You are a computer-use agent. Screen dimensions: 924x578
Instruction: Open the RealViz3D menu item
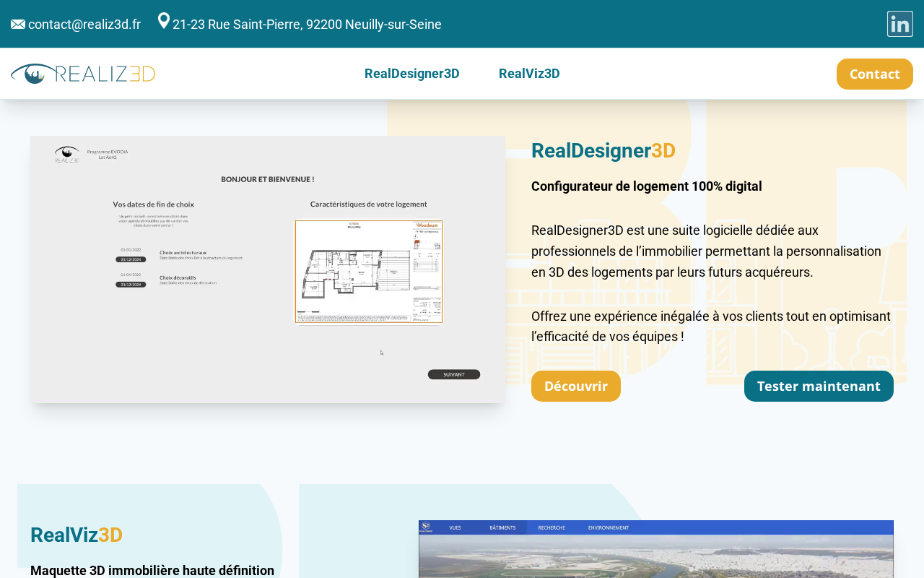(x=529, y=74)
